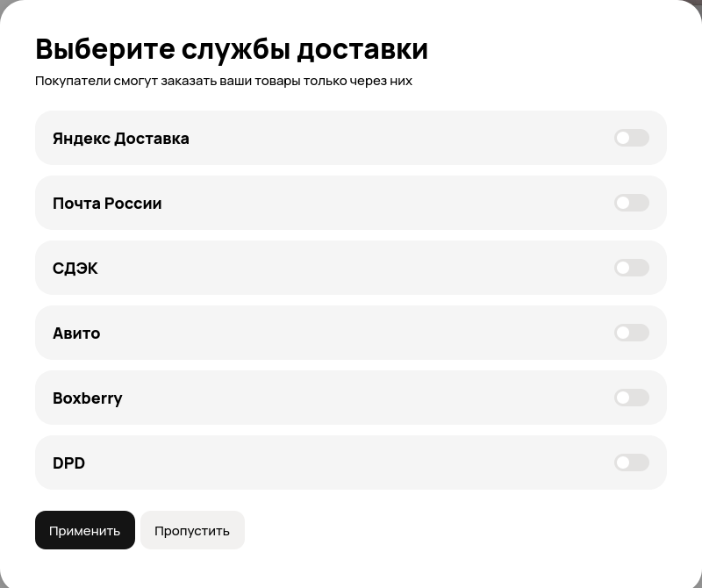Switch on the Boxberry toggle

(x=631, y=398)
